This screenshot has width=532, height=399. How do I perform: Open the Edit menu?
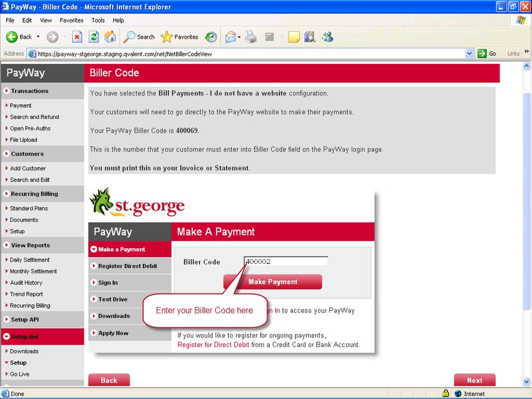click(x=27, y=21)
